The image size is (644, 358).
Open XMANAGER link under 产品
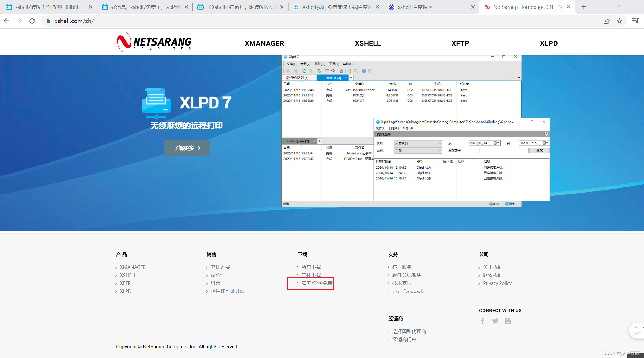[x=133, y=267]
